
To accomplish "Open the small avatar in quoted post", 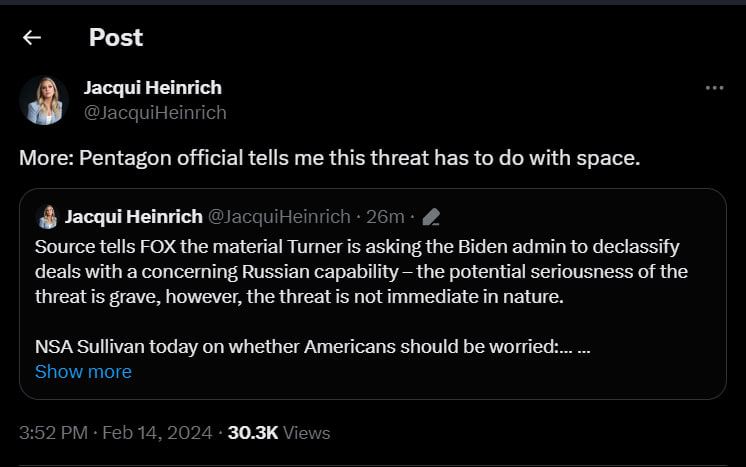I will coord(47,216).
